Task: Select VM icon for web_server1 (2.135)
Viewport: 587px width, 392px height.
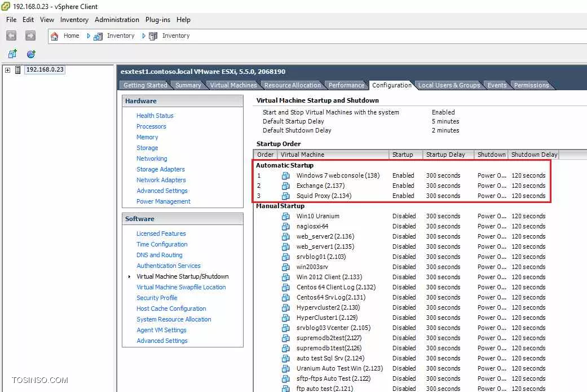Action: pos(286,246)
